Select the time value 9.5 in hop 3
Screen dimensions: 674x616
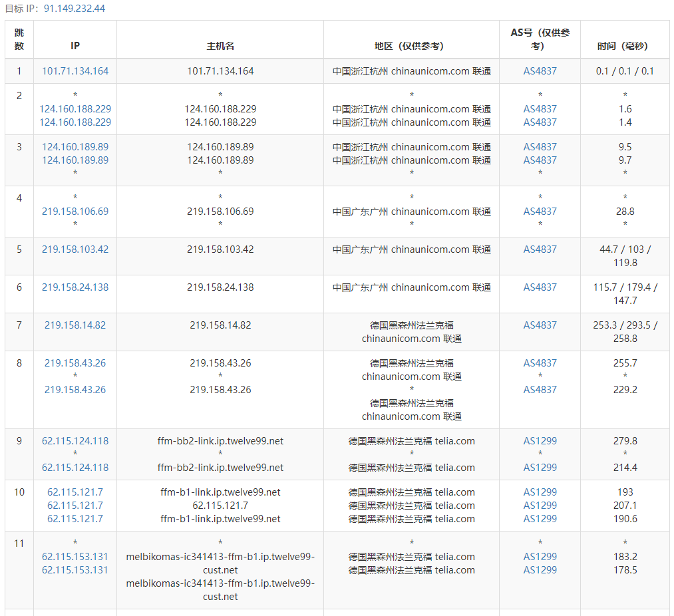pos(625,146)
